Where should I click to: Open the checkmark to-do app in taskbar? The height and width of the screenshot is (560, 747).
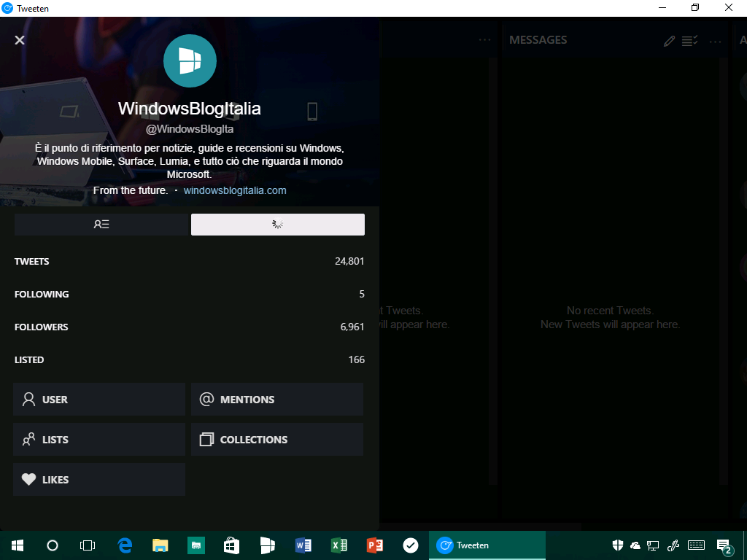coord(410,545)
